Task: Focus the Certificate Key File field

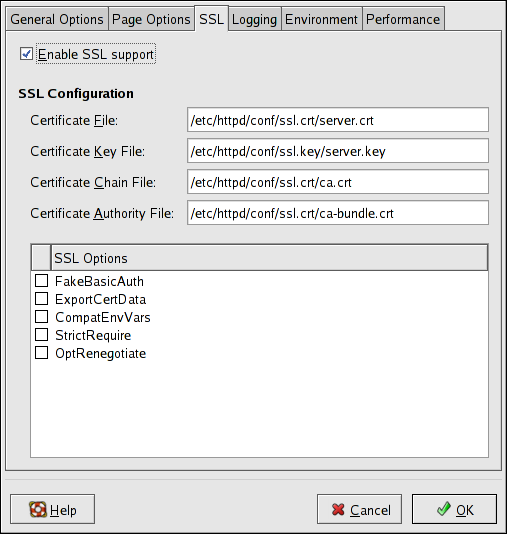Action: (338, 151)
